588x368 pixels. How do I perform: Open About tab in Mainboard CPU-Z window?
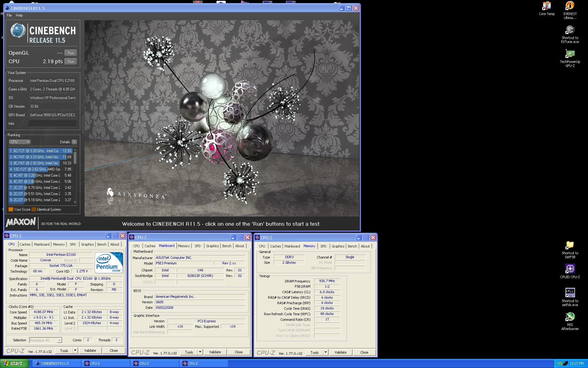coord(240,246)
